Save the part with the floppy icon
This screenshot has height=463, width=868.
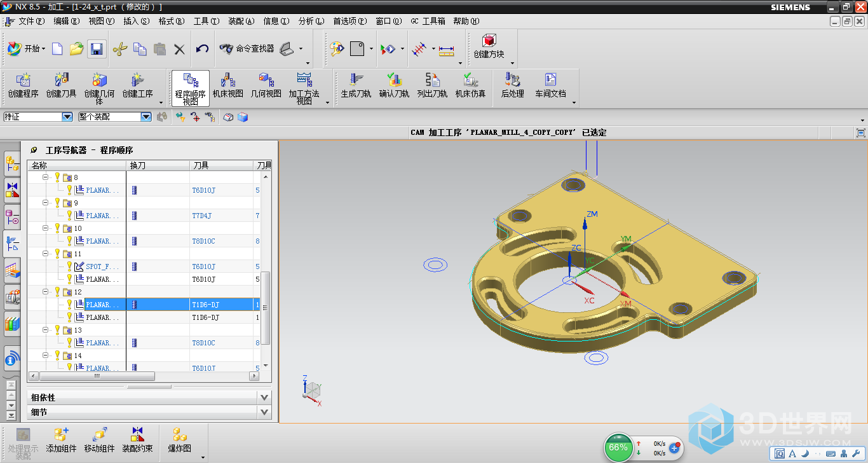click(97, 48)
